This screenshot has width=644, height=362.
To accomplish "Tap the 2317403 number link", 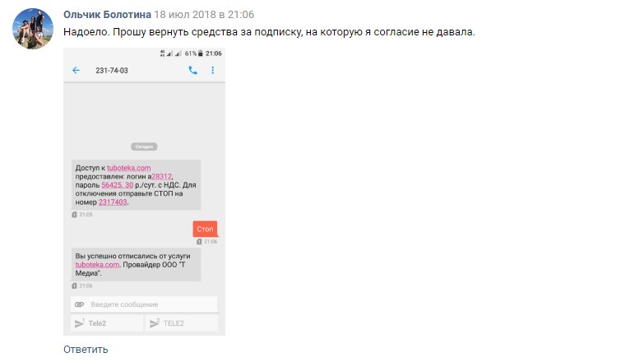I will click(113, 202).
